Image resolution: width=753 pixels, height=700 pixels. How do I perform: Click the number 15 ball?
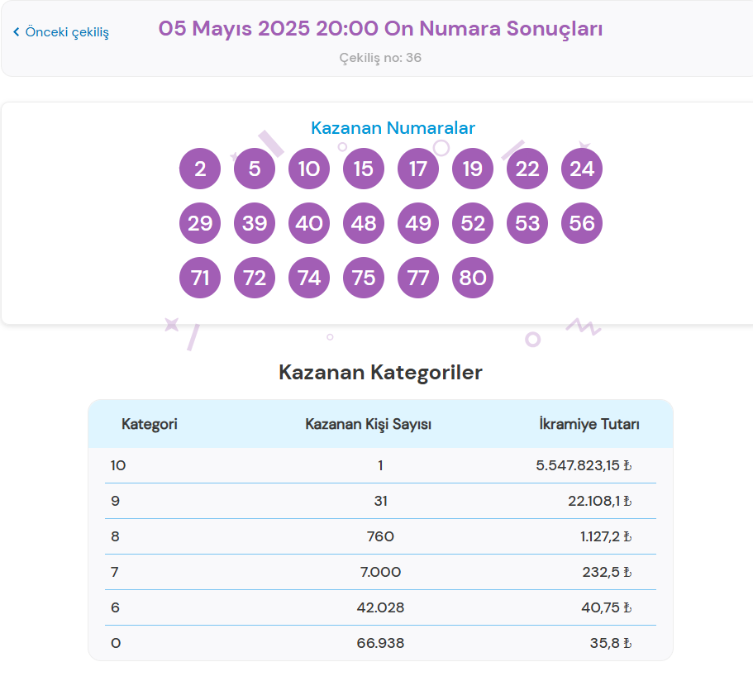tap(364, 169)
